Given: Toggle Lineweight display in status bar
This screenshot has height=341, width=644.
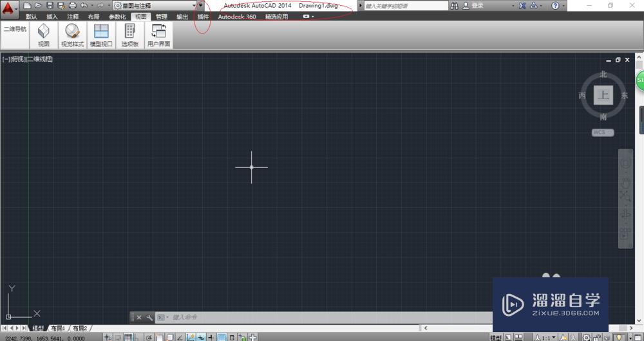Looking at the screenshot, I should [x=211, y=337].
